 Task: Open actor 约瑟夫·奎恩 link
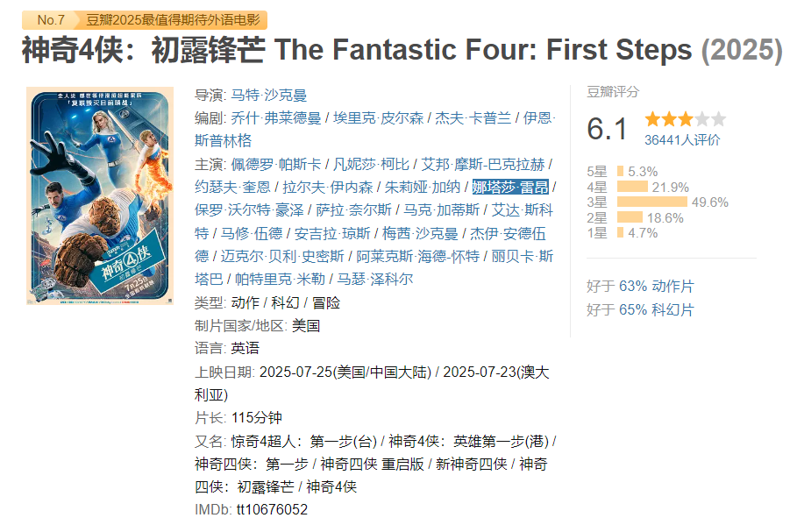pos(232,187)
